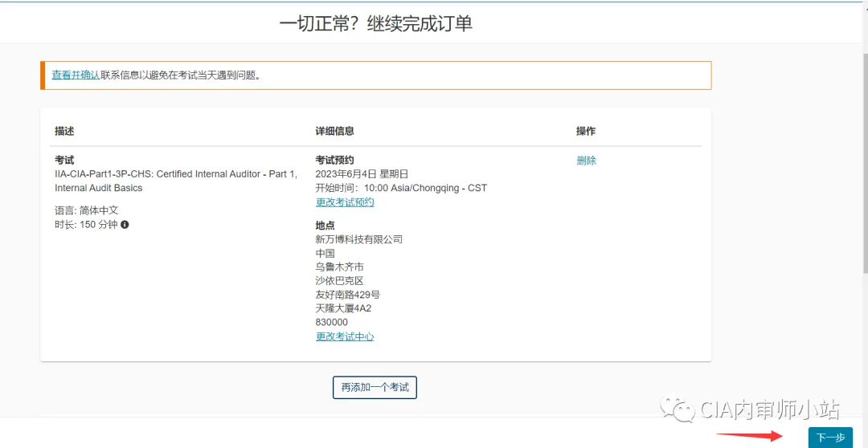Click the country line 中国
The height and width of the screenshot is (448, 868).
[325, 254]
